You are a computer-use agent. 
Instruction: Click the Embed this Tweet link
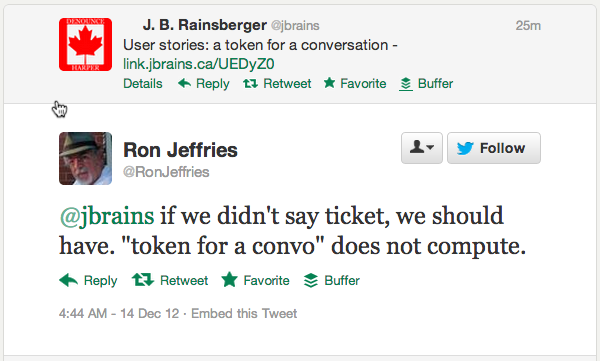[244, 314]
